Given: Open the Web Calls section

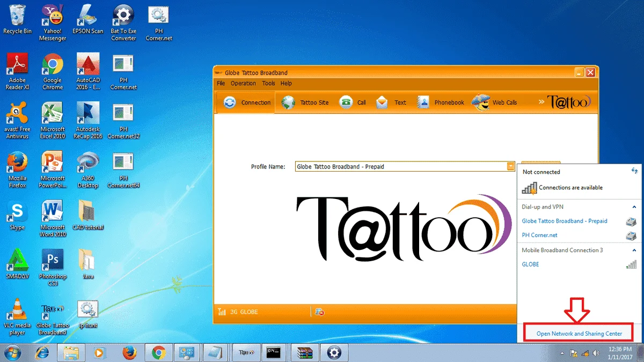Looking at the screenshot, I should pyautogui.click(x=494, y=102).
